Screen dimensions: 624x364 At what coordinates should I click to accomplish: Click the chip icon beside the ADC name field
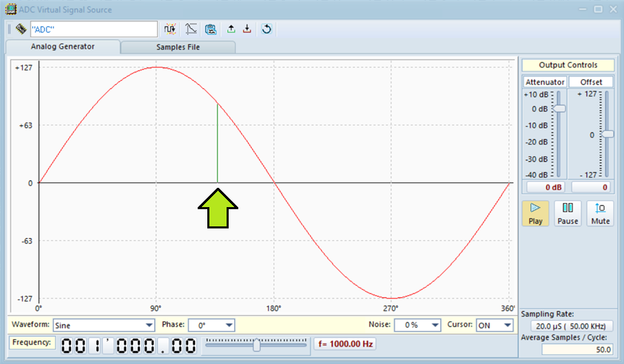[21, 29]
